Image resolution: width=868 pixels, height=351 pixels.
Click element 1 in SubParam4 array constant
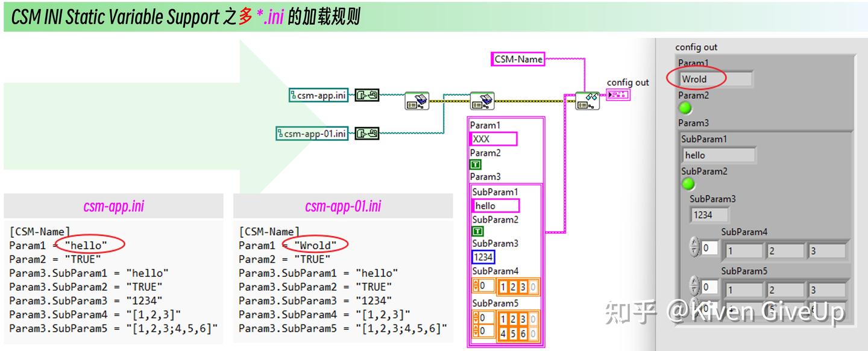point(505,287)
